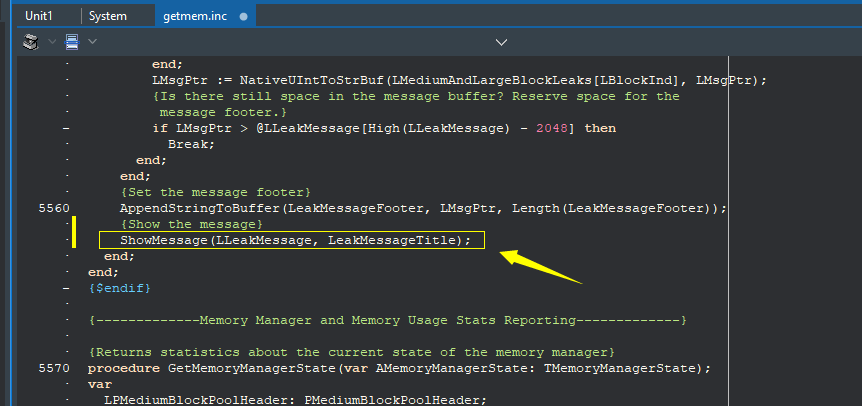Switch to the System tab
862x406 pixels.
[x=108, y=16]
